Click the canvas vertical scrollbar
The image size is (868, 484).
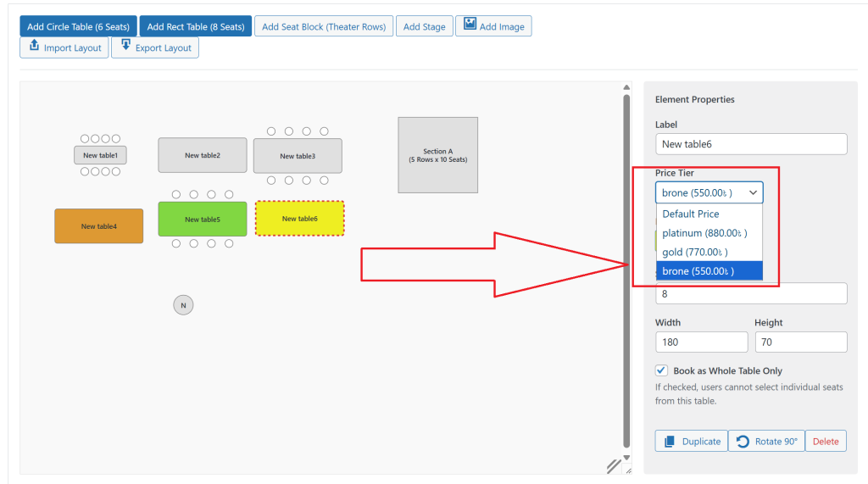[626, 271]
